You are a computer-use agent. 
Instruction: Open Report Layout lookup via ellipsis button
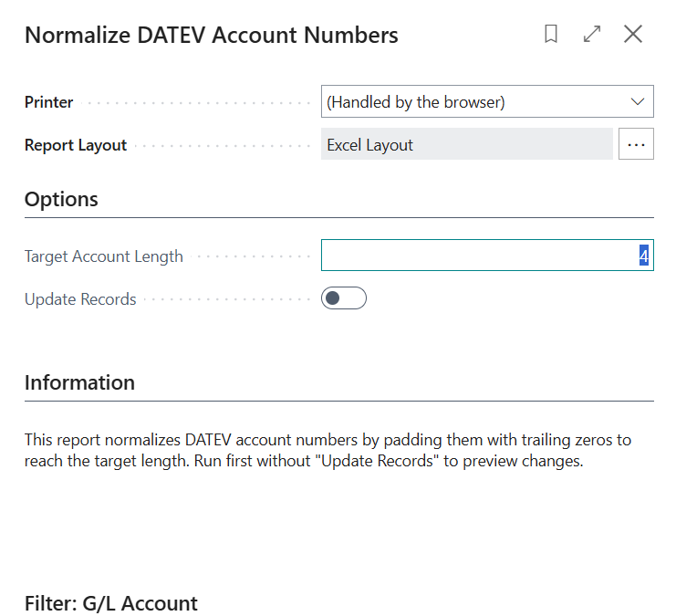636,144
